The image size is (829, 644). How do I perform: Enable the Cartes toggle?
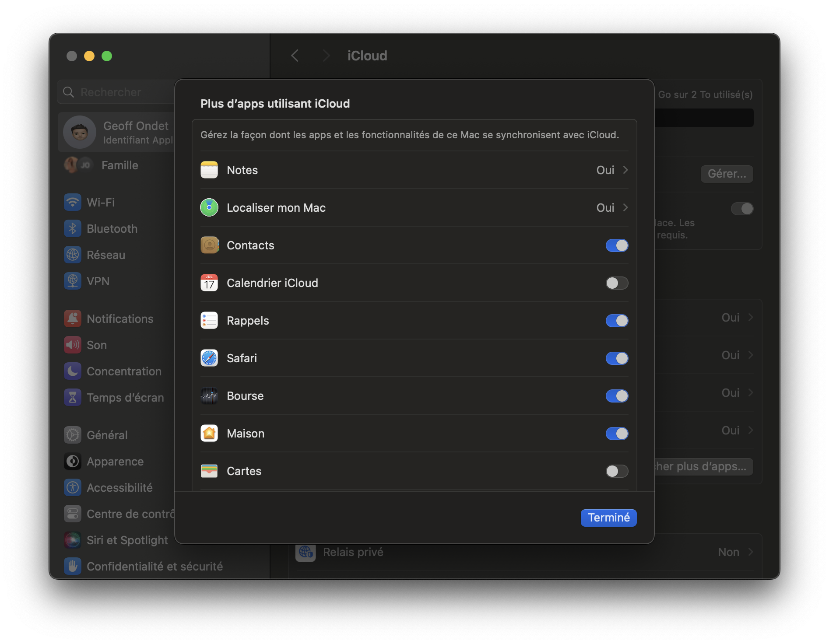[617, 471]
